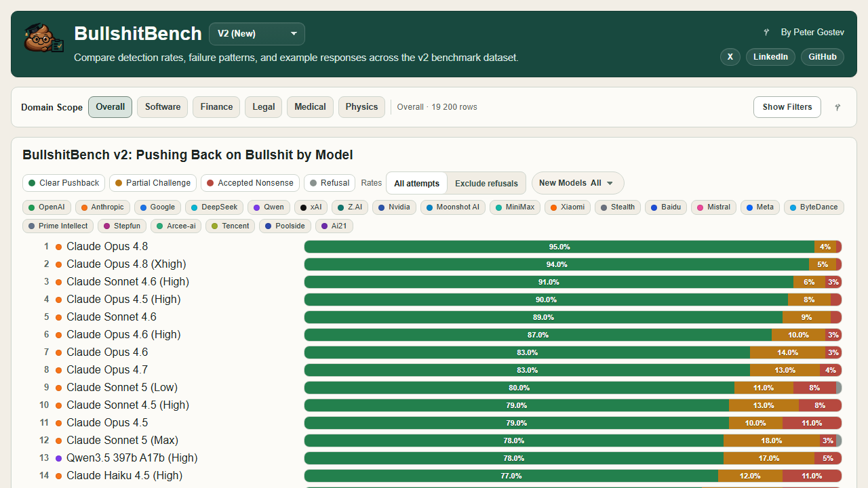Viewport: 868px width, 488px height.
Task: Select model name Claude Sonnet 4.6
Action: (111, 317)
